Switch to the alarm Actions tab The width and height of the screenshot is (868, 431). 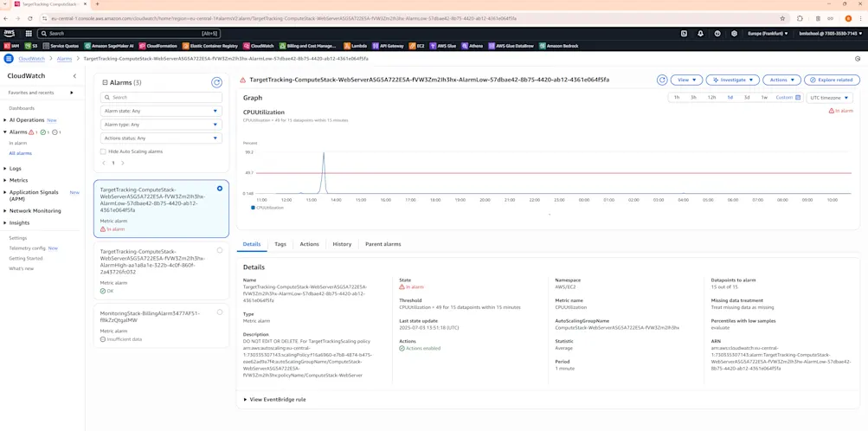[x=310, y=244]
